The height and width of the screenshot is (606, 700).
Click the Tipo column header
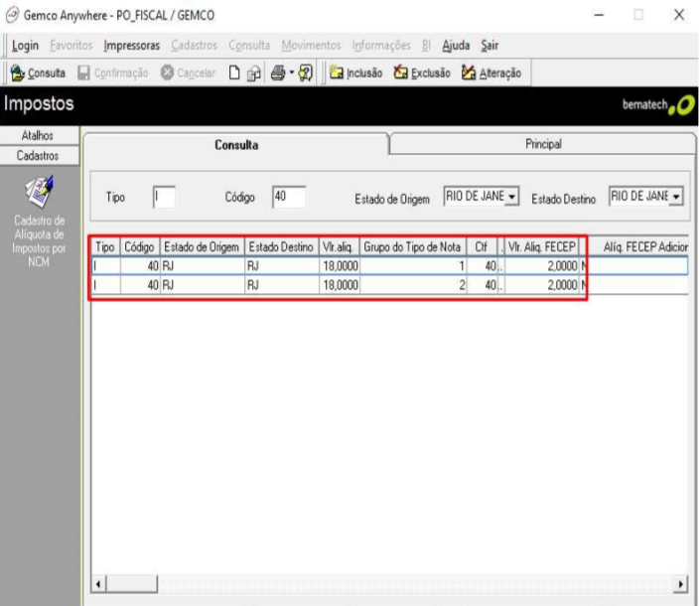click(x=105, y=246)
